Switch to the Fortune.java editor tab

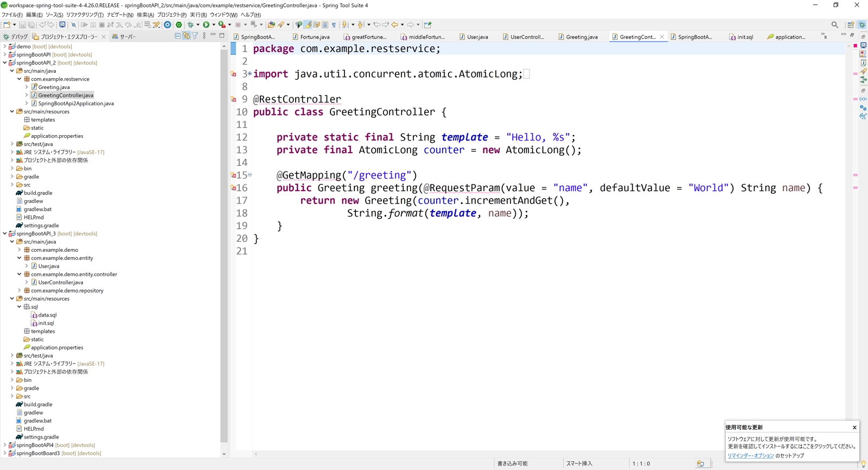[314, 37]
